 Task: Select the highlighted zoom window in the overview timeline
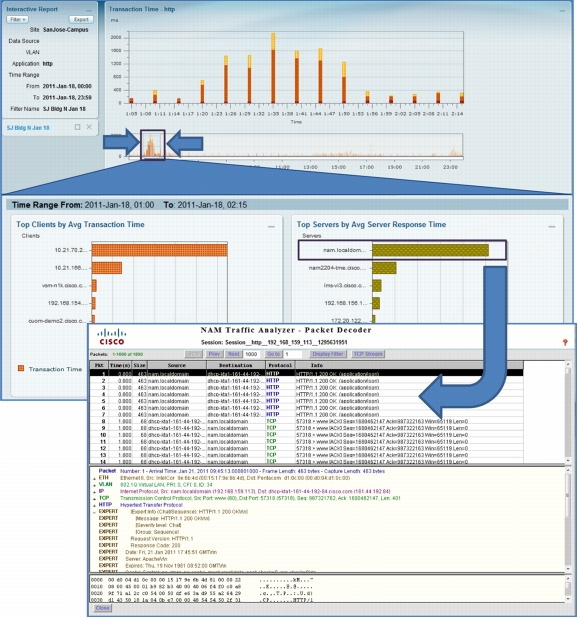pos(153,144)
